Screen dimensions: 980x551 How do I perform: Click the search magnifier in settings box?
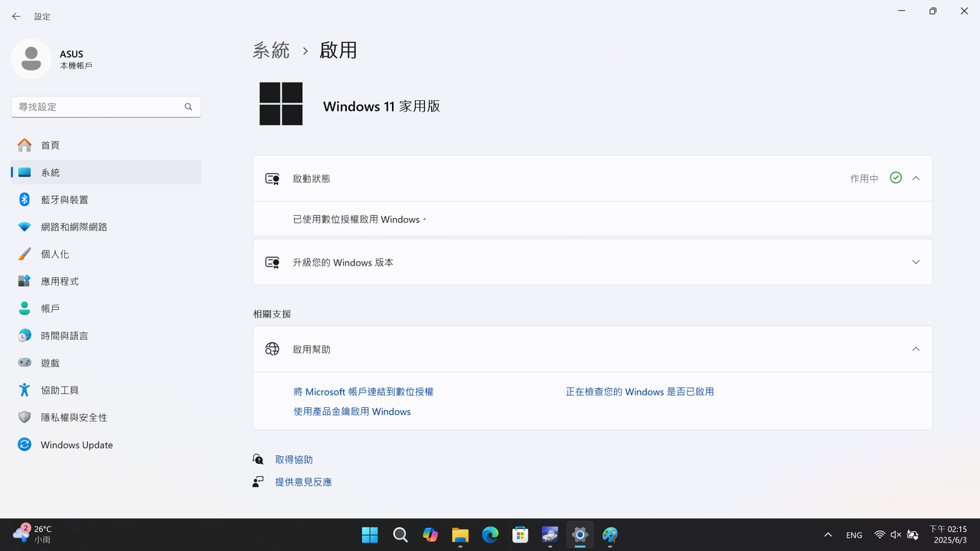pos(188,107)
